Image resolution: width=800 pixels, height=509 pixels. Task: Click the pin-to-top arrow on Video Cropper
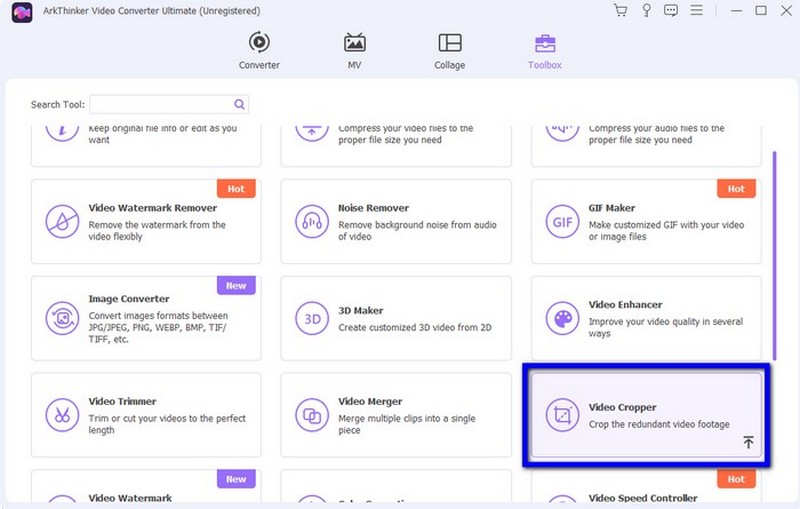coord(748,442)
